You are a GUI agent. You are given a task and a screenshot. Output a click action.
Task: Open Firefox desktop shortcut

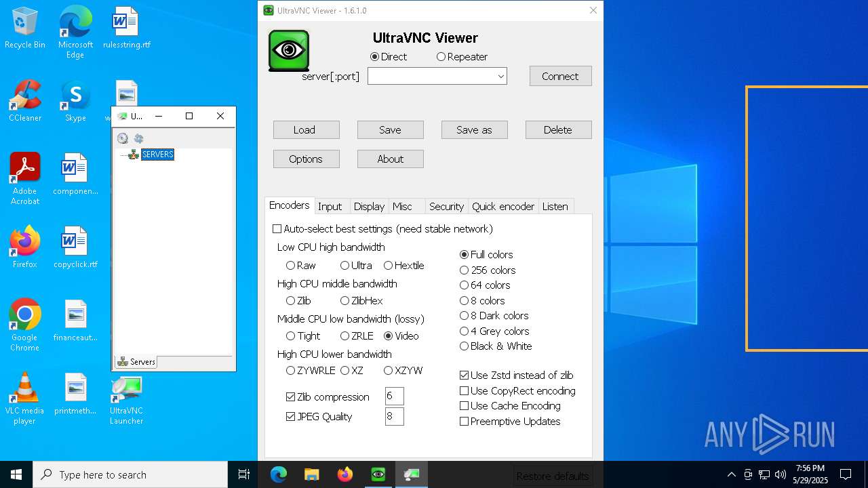click(x=25, y=248)
